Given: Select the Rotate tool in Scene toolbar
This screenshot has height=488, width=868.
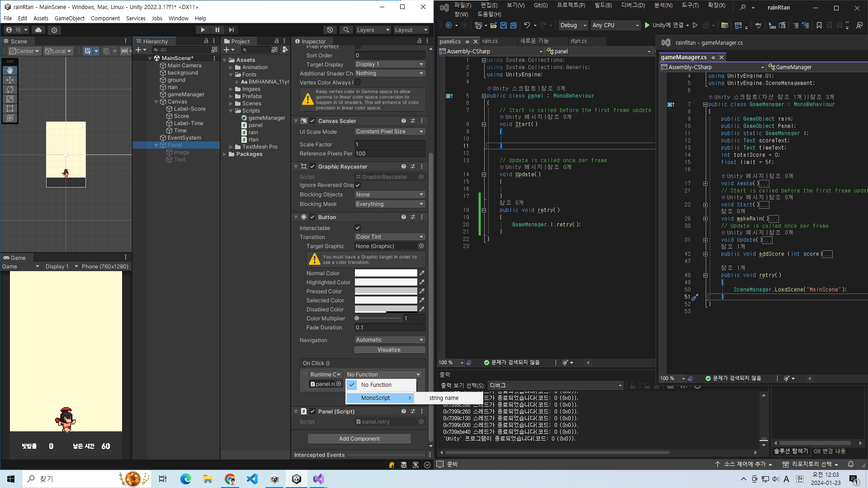Looking at the screenshot, I should pyautogui.click(x=10, y=89).
